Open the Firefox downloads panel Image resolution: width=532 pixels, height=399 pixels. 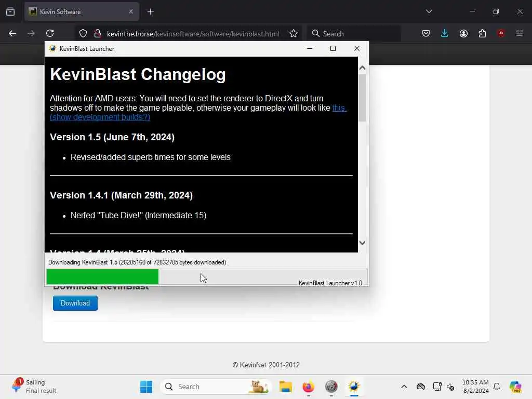tap(445, 33)
